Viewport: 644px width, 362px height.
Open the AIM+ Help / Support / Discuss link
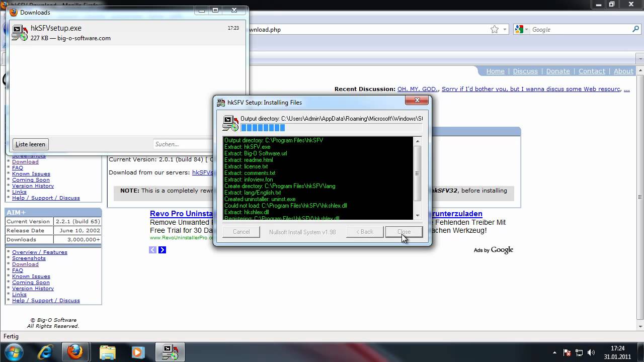click(x=46, y=301)
